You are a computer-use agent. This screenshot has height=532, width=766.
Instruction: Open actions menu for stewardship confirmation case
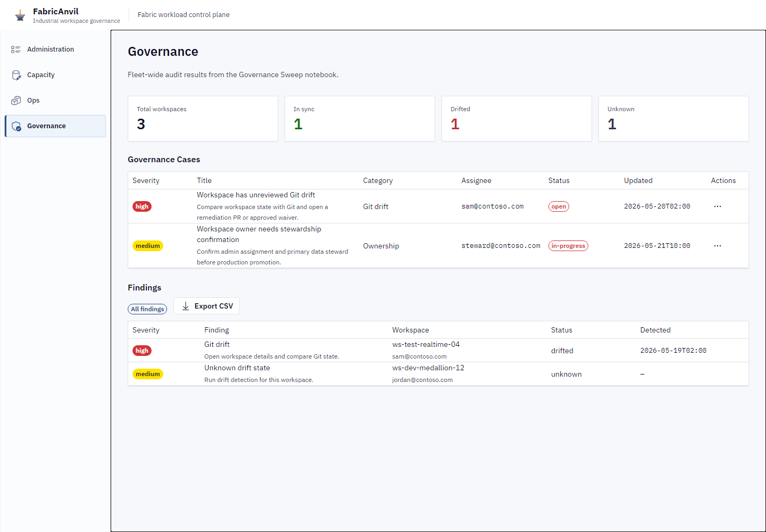point(718,246)
